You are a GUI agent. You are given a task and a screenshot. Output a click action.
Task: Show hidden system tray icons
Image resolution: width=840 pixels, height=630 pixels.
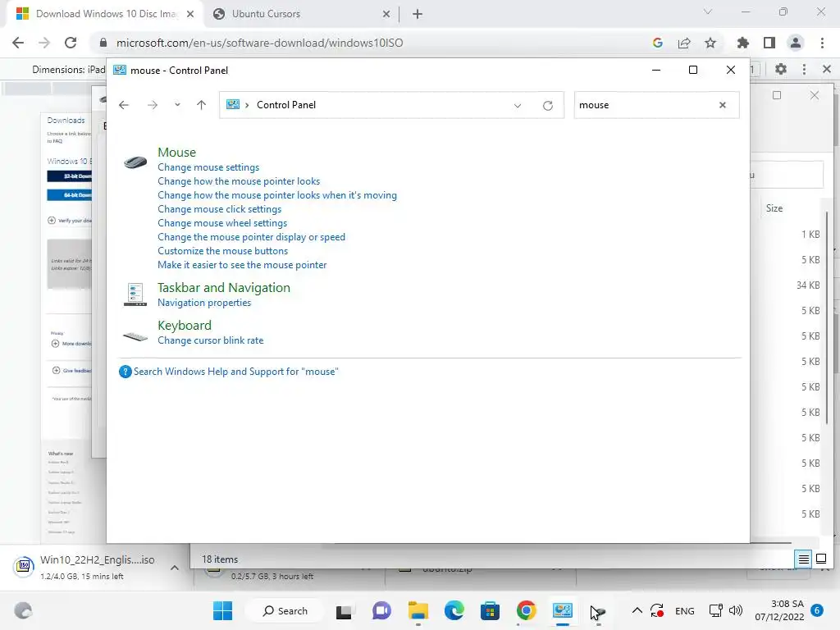(637, 610)
